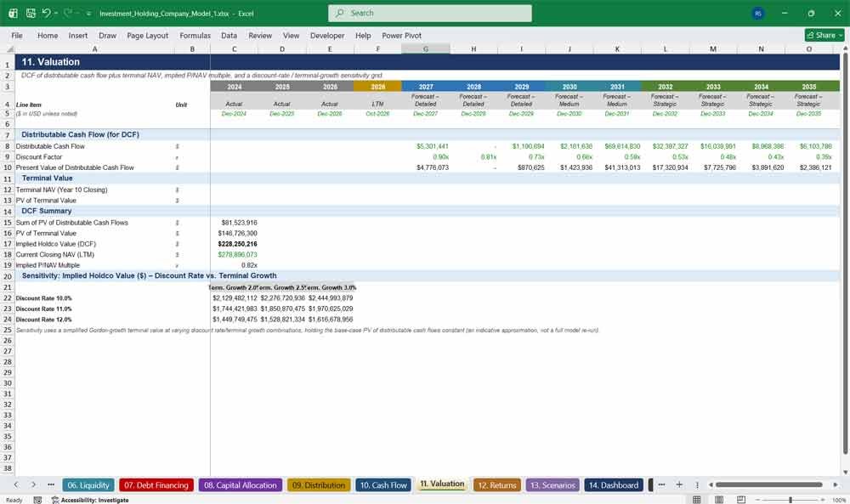Select the 2031 year header cell
850x504 pixels.
click(617, 87)
